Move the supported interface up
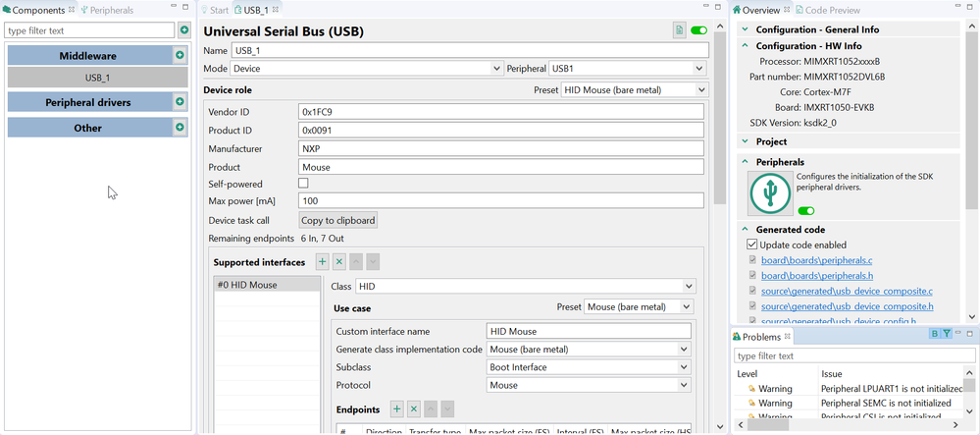The height and width of the screenshot is (435, 980). 356,261
